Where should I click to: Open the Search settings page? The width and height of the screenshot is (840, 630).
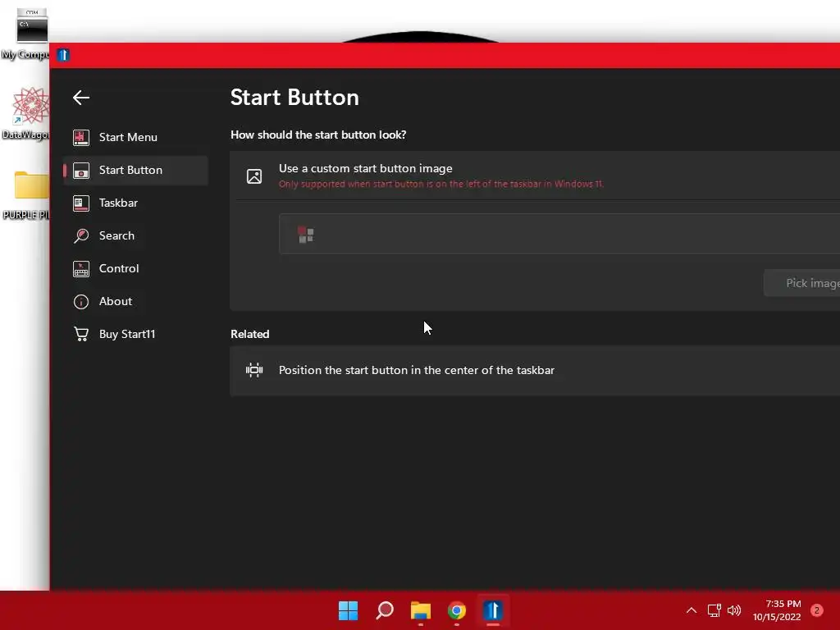[135, 235]
